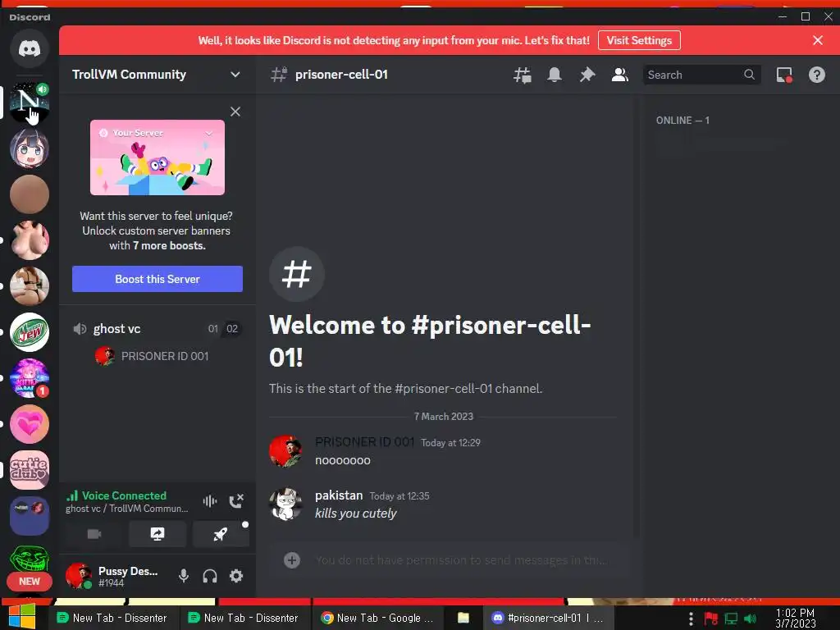
Task: Open the pink heart server icon
Action: coord(30,424)
